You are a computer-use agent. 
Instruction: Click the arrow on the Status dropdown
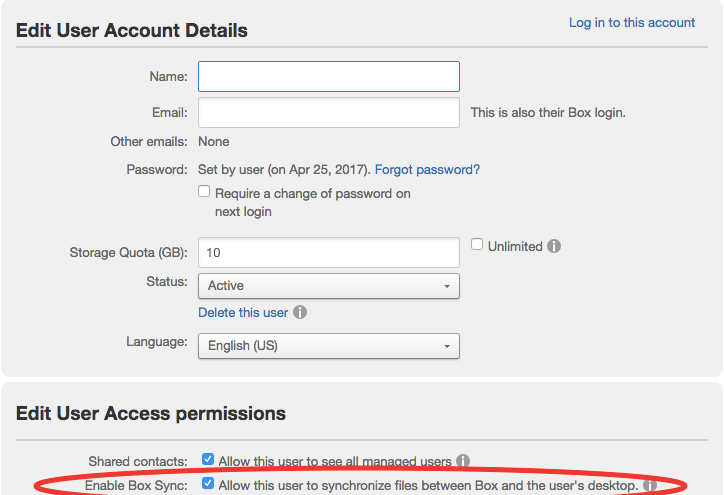click(447, 286)
